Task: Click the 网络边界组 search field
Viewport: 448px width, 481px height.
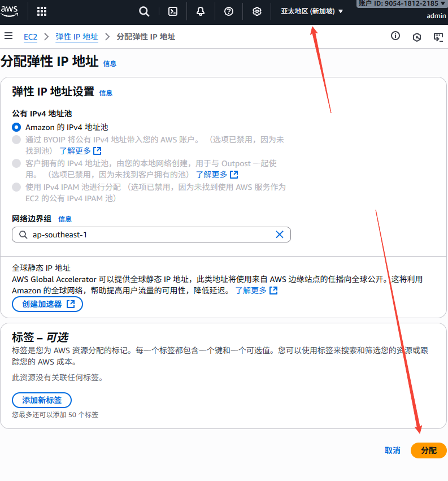Action: pos(147,235)
